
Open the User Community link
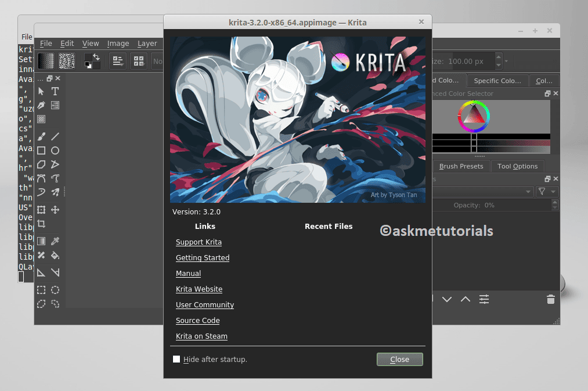click(x=205, y=305)
